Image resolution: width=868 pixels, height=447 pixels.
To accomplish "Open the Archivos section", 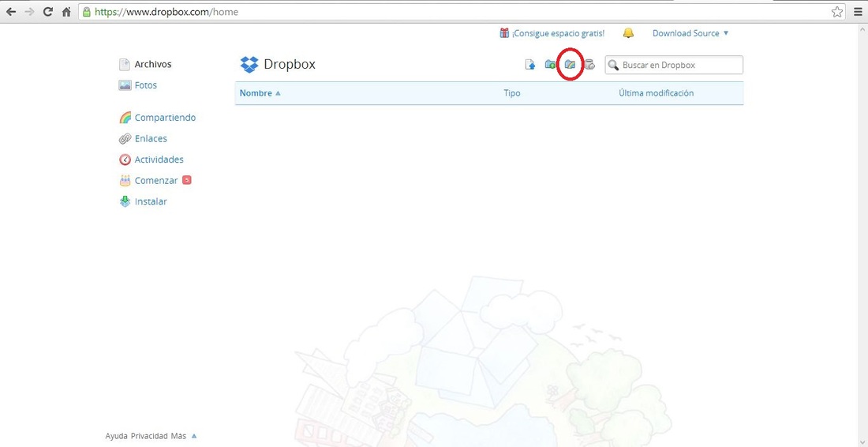I will (x=153, y=64).
